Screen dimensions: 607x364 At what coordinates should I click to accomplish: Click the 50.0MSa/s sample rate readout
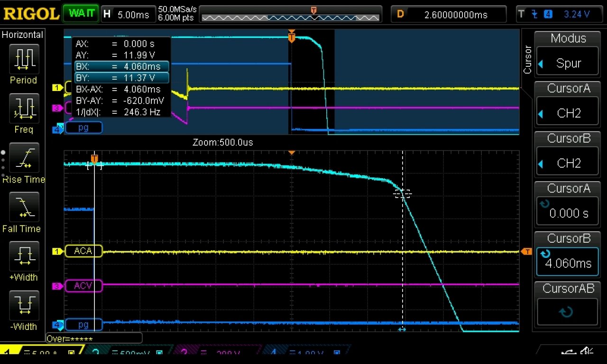coord(177,9)
